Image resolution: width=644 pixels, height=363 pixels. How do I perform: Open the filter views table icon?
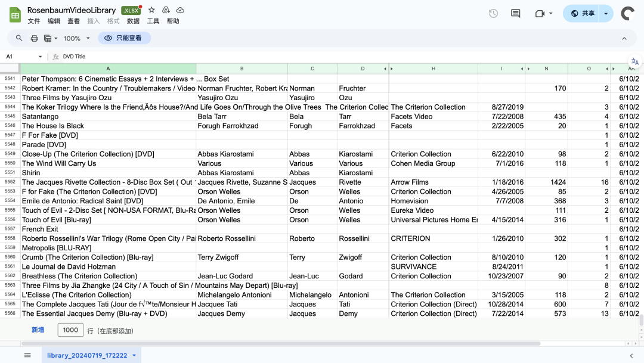(x=48, y=38)
